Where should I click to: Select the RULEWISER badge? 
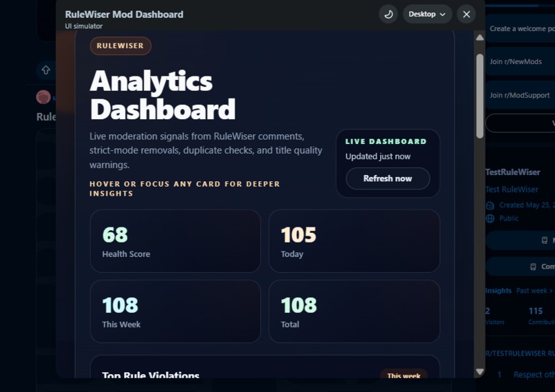coord(121,45)
